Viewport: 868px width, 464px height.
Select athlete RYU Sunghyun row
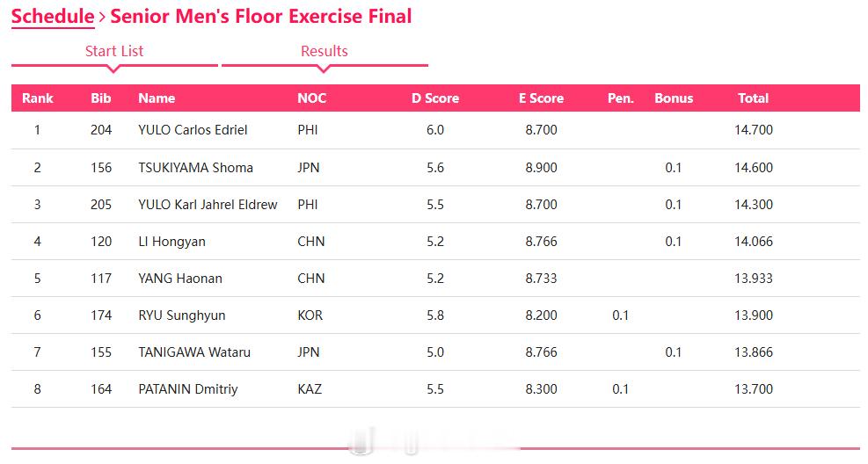[435, 315]
